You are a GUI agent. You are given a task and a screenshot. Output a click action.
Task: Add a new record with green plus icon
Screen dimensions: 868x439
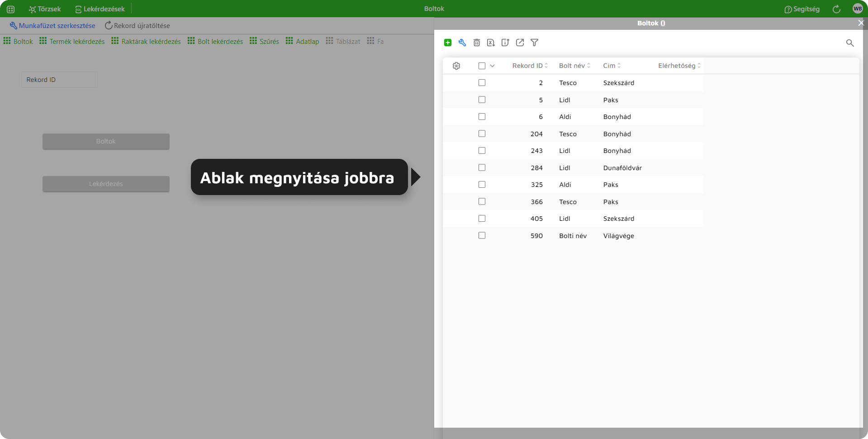tap(448, 43)
